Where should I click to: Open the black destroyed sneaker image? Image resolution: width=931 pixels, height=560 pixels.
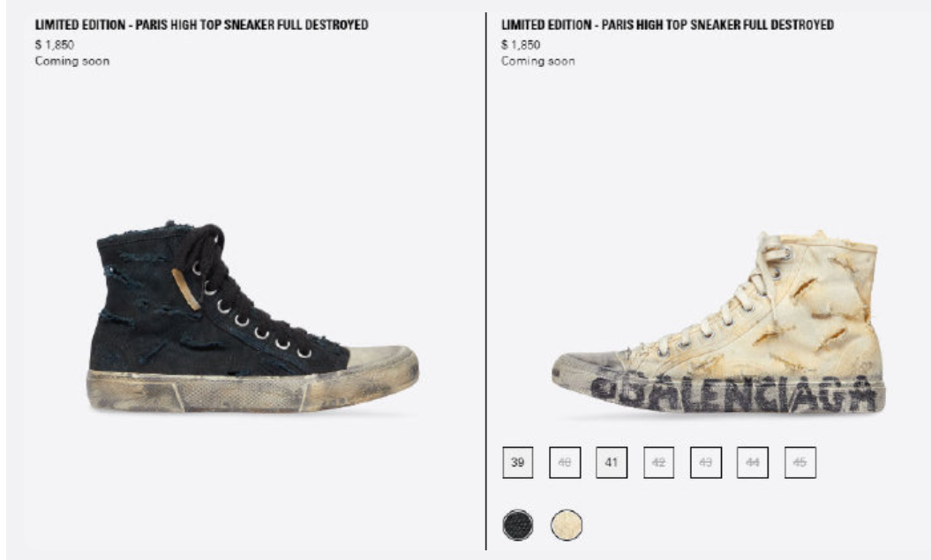(x=252, y=317)
